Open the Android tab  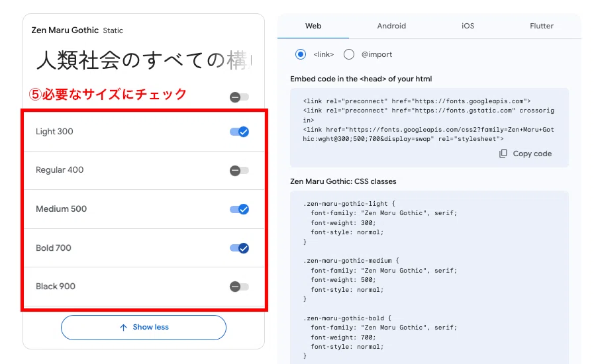tap(391, 26)
